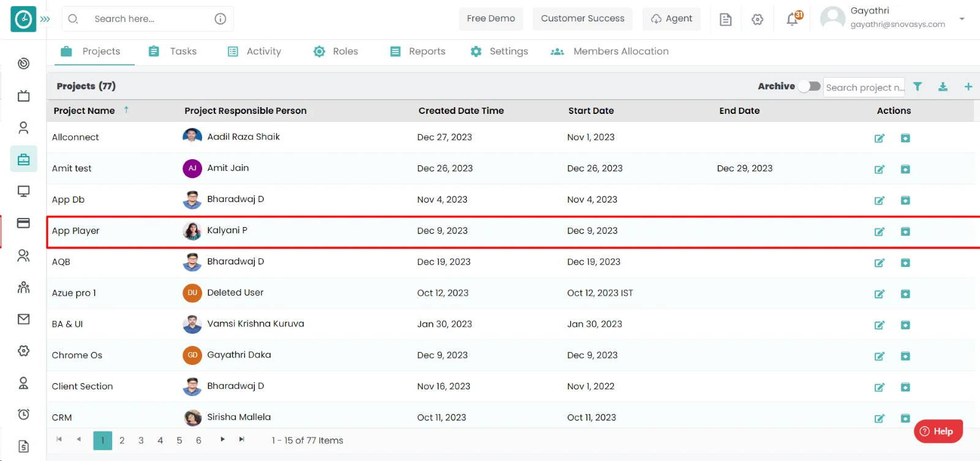This screenshot has height=461, width=980.
Task: Click edit icon for App Db row
Action: click(x=880, y=201)
